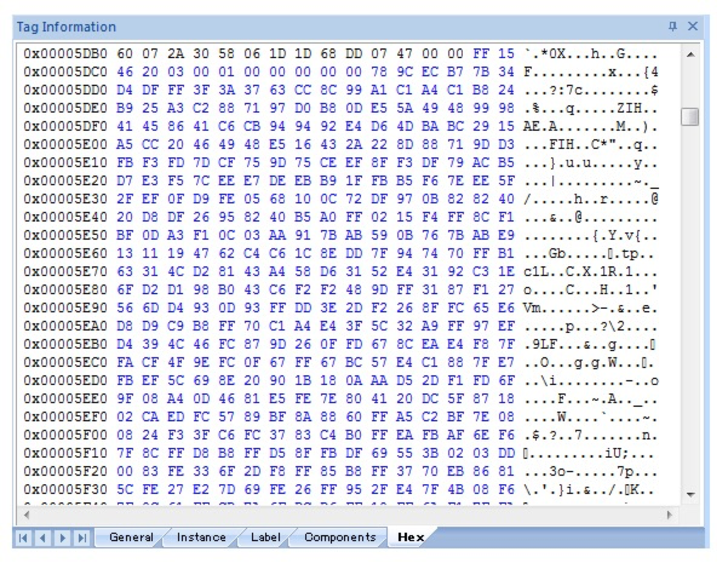Select address 0x00005E20
This screenshot has height=569, width=728.
66,181
